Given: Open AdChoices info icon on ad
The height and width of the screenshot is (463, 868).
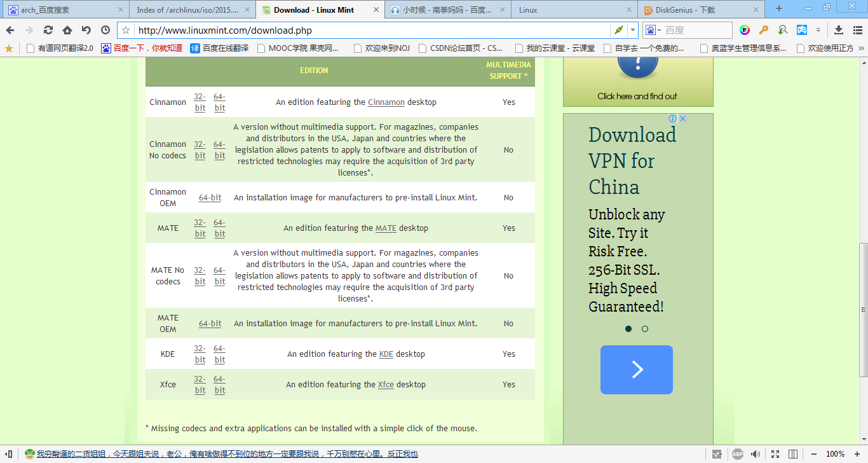Looking at the screenshot, I should coord(672,119).
